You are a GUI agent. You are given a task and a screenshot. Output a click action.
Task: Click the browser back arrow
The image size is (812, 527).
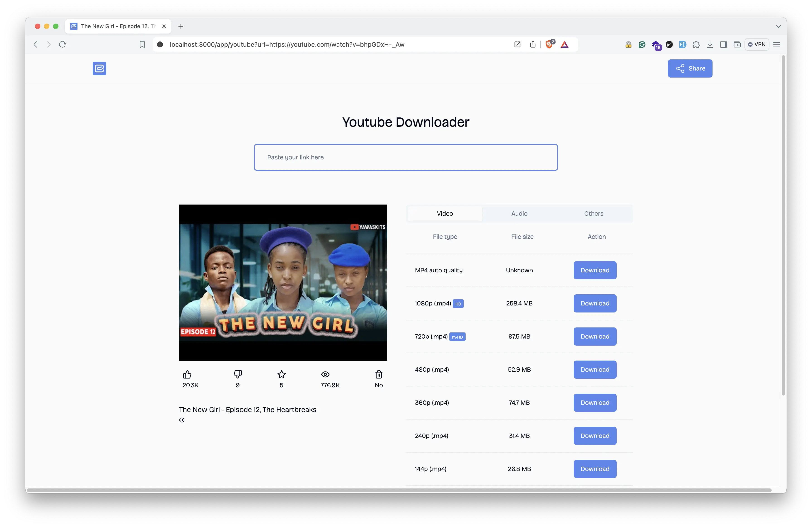36,44
